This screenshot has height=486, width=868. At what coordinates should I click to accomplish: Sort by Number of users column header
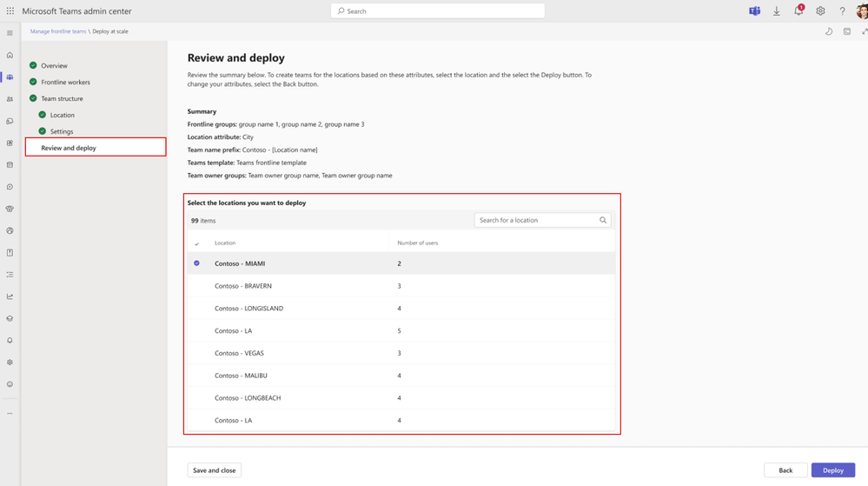pos(417,243)
